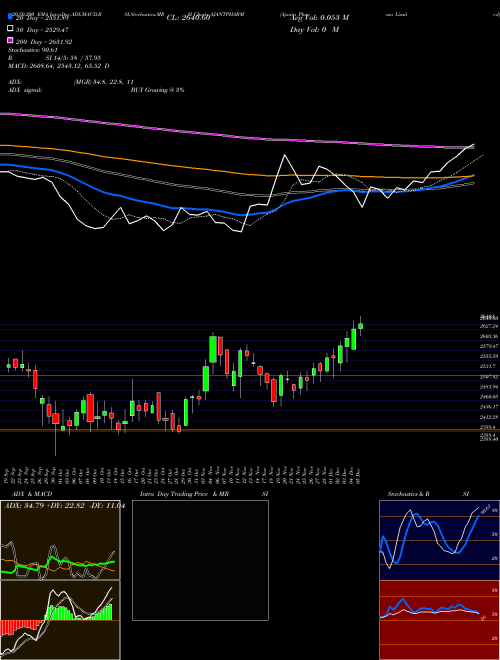The width and height of the screenshot is (500, 660).
Task: Click the 2436.17 price axis label
Action: (489, 407)
